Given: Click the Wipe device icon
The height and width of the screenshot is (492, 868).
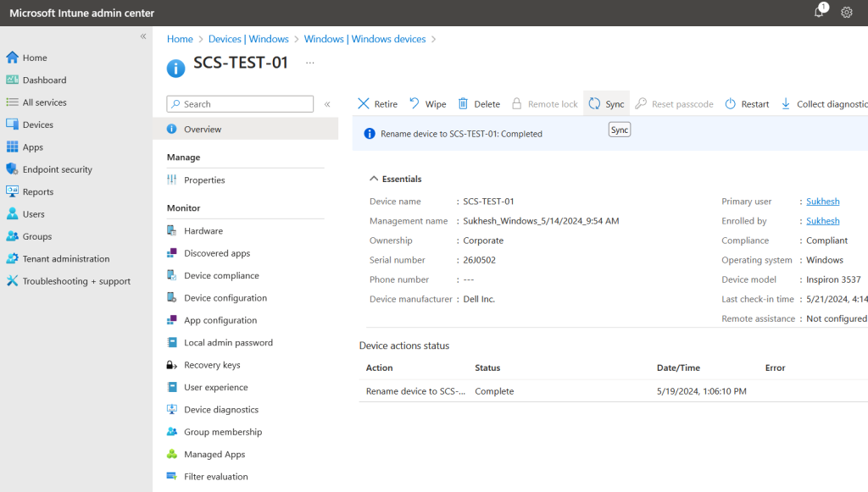Looking at the screenshot, I should tap(415, 104).
